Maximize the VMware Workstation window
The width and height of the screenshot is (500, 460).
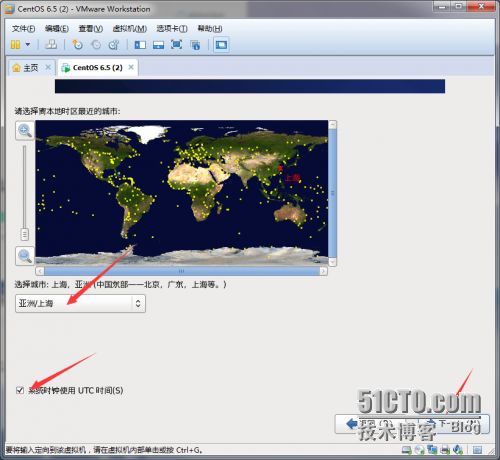[459, 6]
